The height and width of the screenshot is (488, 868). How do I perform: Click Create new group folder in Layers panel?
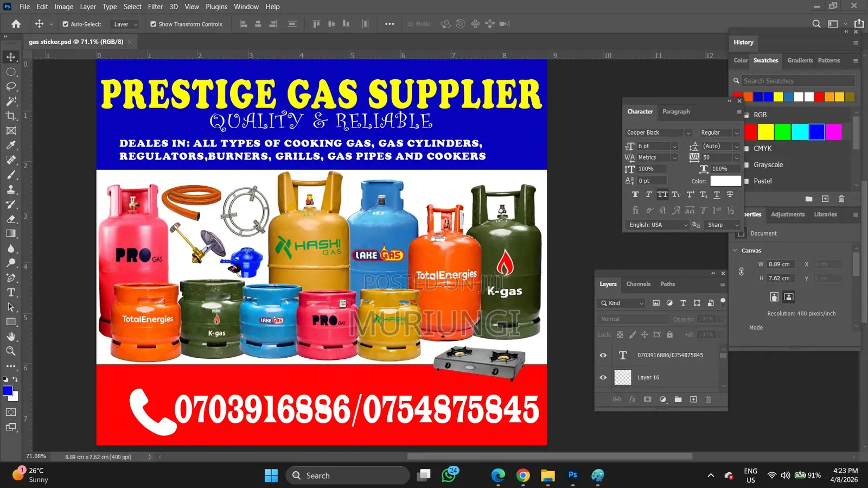pyautogui.click(x=678, y=400)
